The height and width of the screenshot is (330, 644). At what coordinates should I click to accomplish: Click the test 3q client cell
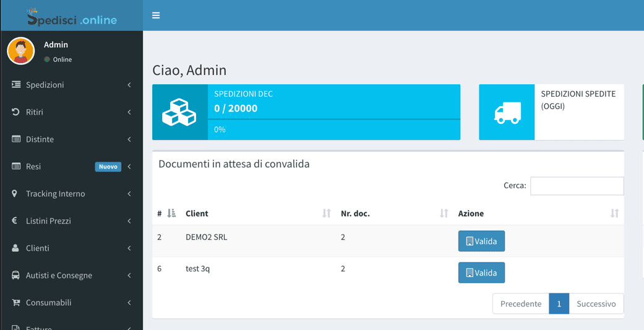[x=197, y=269]
